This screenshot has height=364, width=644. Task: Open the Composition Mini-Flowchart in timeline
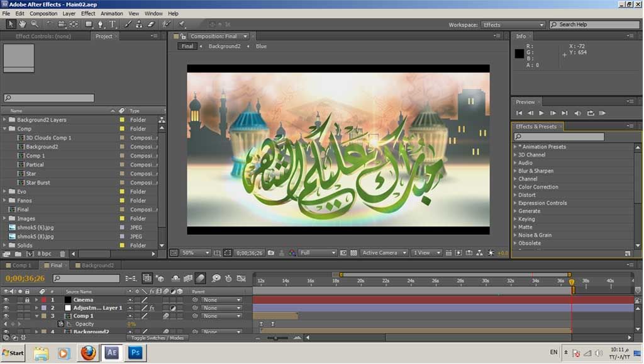pyautogui.click(x=131, y=278)
